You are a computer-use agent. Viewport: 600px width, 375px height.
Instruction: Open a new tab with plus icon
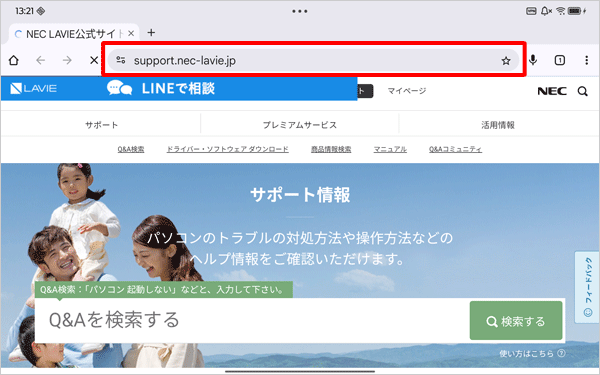[x=151, y=33]
